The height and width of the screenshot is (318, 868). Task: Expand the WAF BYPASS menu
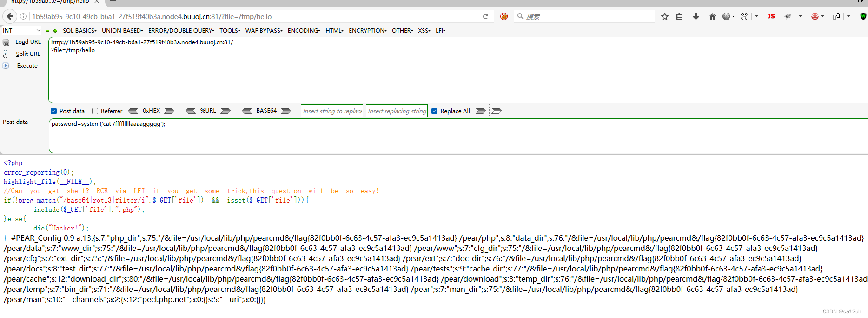pyautogui.click(x=264, y=31)
